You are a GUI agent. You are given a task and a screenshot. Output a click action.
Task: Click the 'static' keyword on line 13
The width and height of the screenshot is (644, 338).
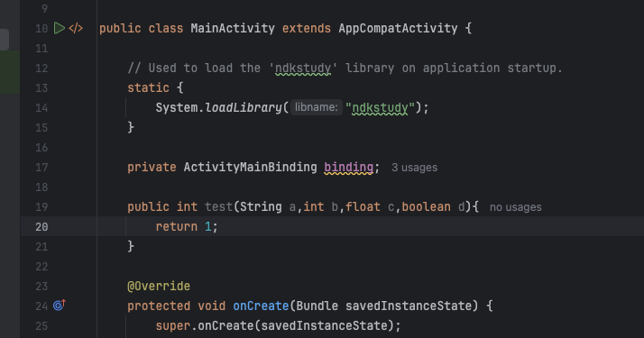tap(148, 87)
